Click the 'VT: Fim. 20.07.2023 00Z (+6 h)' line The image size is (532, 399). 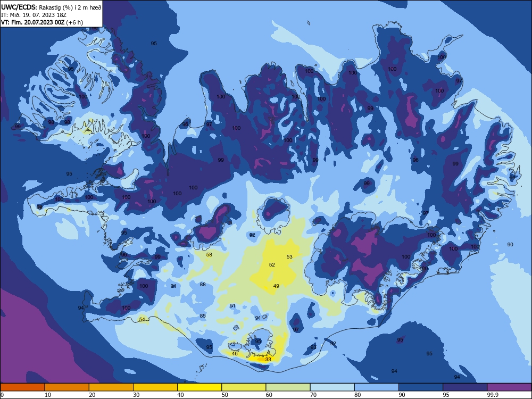pos(42,22)
